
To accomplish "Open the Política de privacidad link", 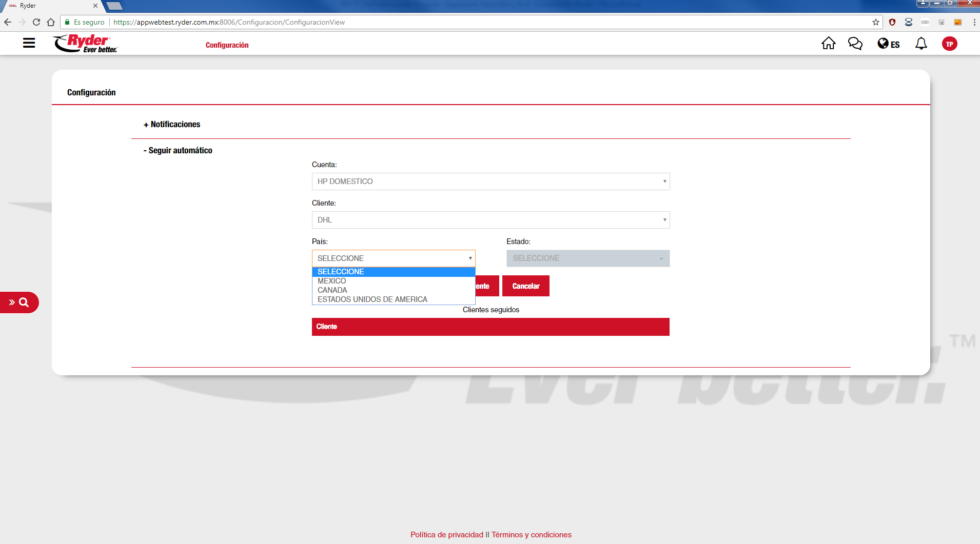I will (x=446, y=535).
